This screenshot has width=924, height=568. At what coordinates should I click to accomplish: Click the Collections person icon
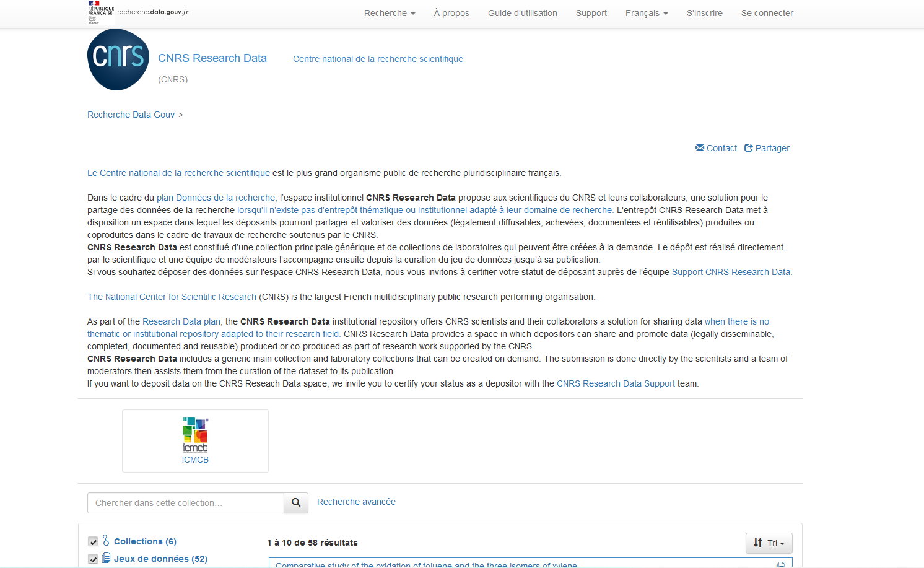(105, 541)
